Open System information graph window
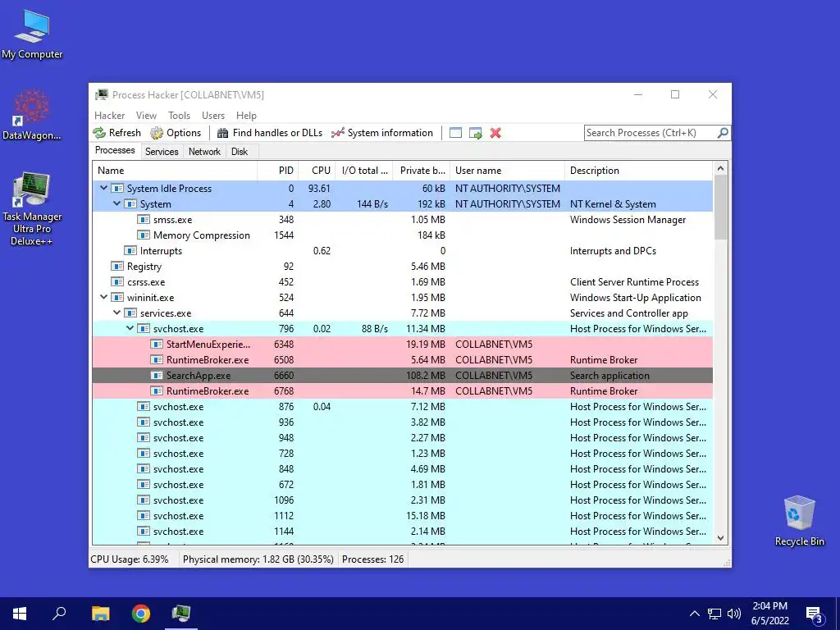Screen dimensions: 840x630 point(382,133)
